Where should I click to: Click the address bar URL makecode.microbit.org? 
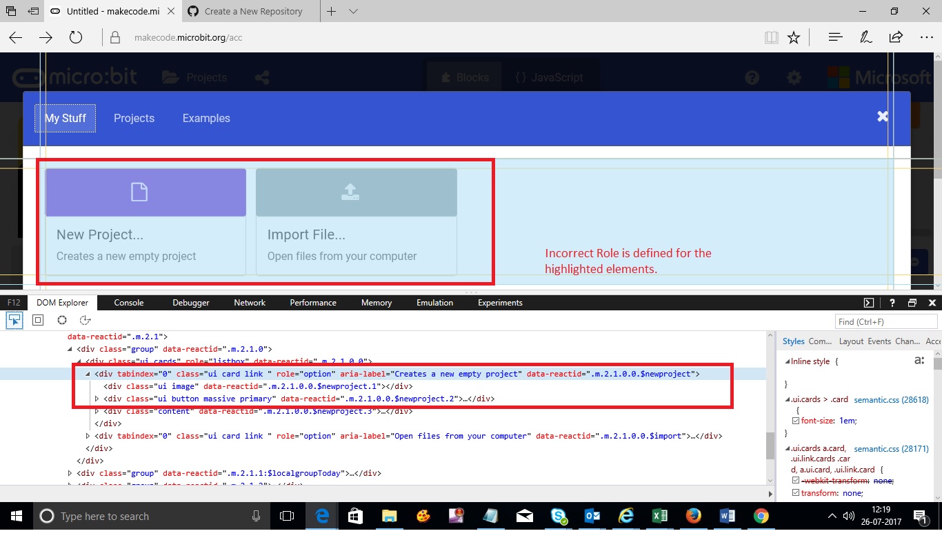coord(190,38)
